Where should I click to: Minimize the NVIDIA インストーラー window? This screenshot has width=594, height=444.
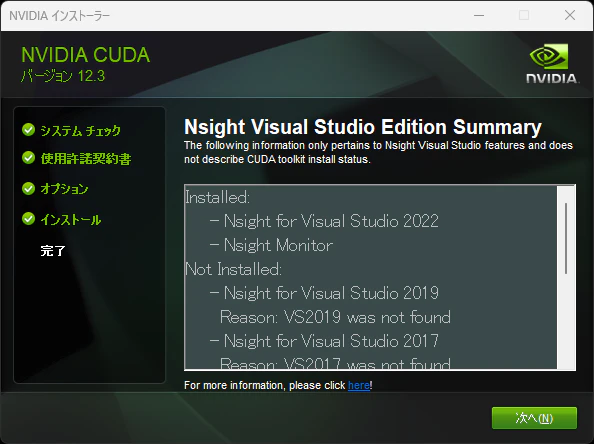click(x=479, y=16)
